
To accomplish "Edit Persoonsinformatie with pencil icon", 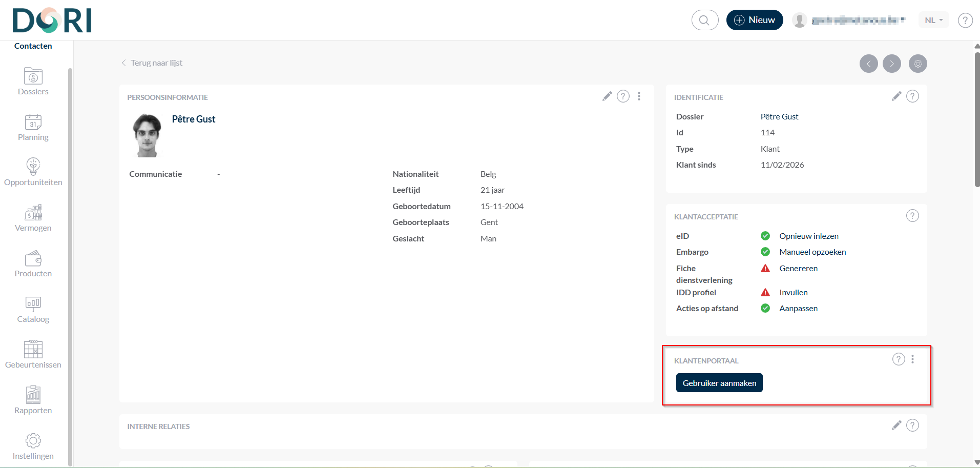I will pos(607,96).
